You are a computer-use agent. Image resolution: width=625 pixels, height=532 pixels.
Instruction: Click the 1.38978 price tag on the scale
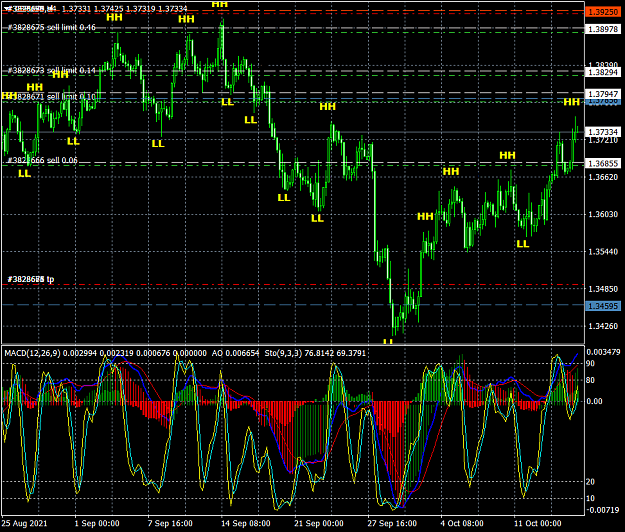(x=603, y=29)
